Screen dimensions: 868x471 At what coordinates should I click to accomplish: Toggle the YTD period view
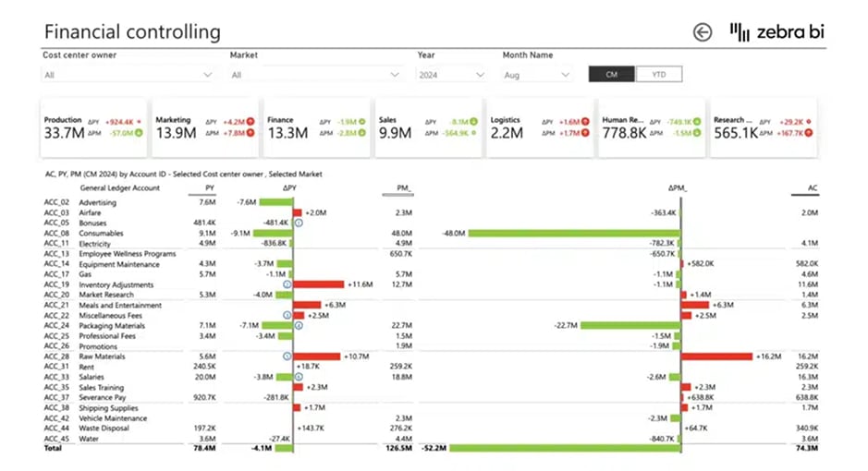658,75
